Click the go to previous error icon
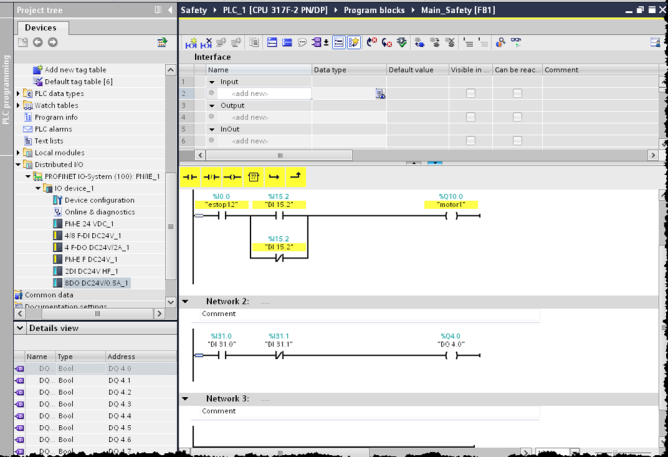Screen dimensions: 668x457 point(371,42)
